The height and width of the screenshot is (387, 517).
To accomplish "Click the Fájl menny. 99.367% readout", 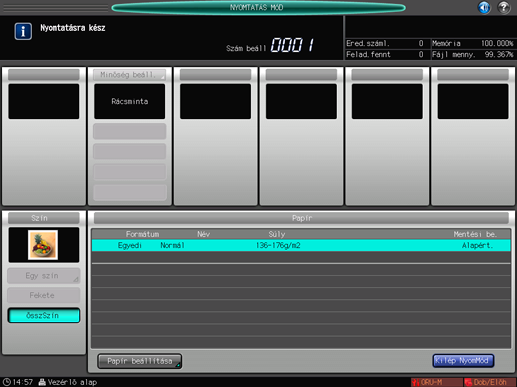I will [472, 54].
